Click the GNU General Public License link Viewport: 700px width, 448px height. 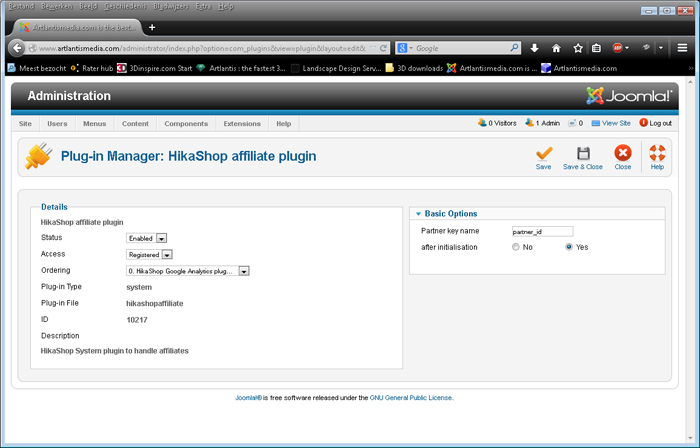click(x=411, y=398)
